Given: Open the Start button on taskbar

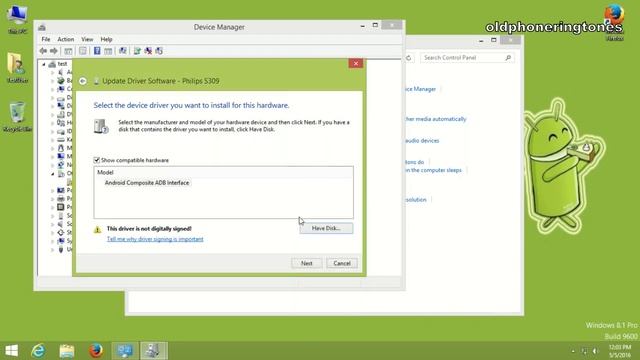Looking at the screenshot, I should 12,351.
